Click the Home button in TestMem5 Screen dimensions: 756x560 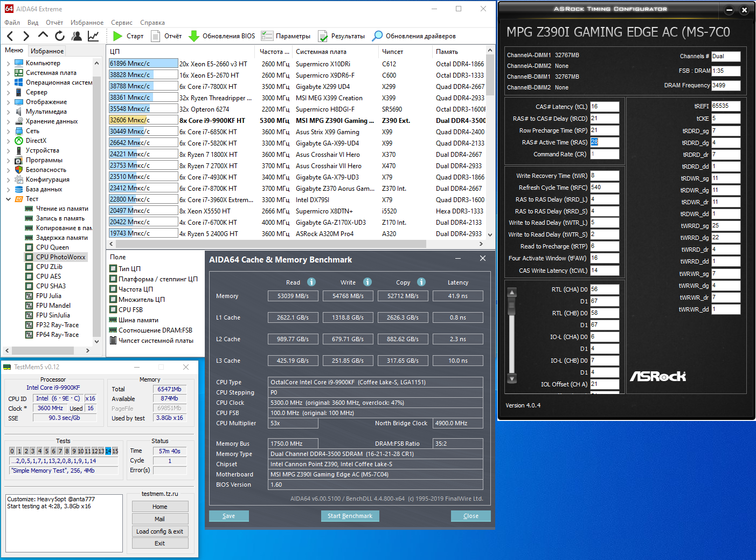[160, 507]
